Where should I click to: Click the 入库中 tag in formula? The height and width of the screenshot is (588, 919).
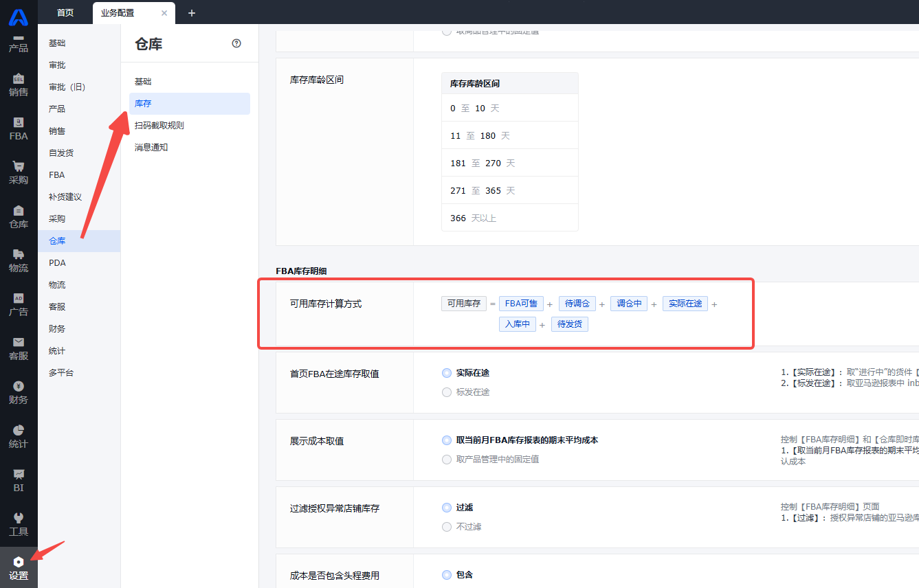coord(517,324)
